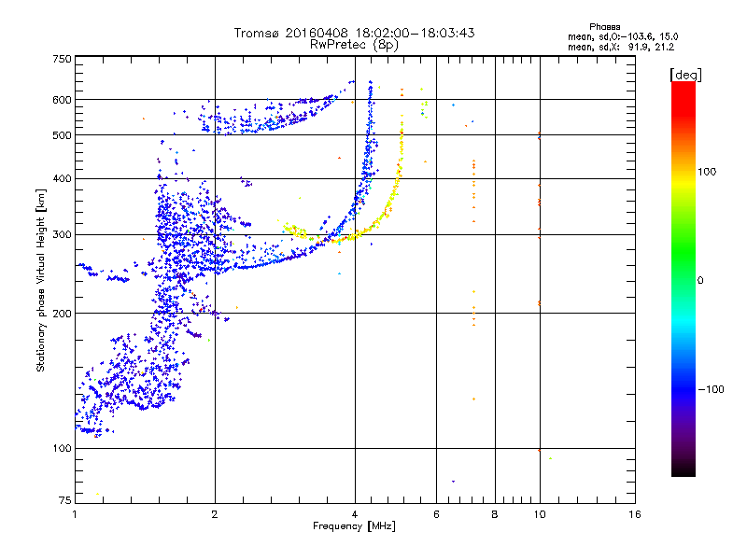This screenshot has width=747, height=560.
Task: Click the x-axis tick label '2'
Action: pyautogui.click(x=215, y=514)
